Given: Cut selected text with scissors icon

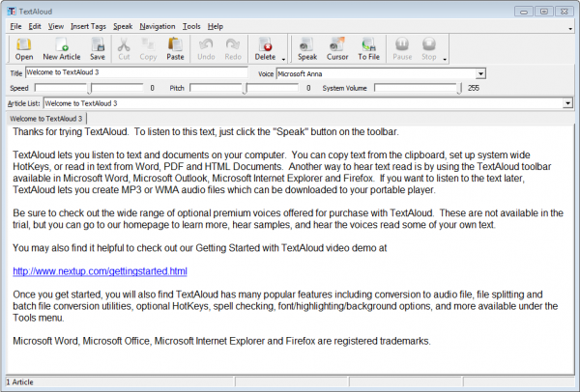Looking at the screenshot, I should 124,49.
